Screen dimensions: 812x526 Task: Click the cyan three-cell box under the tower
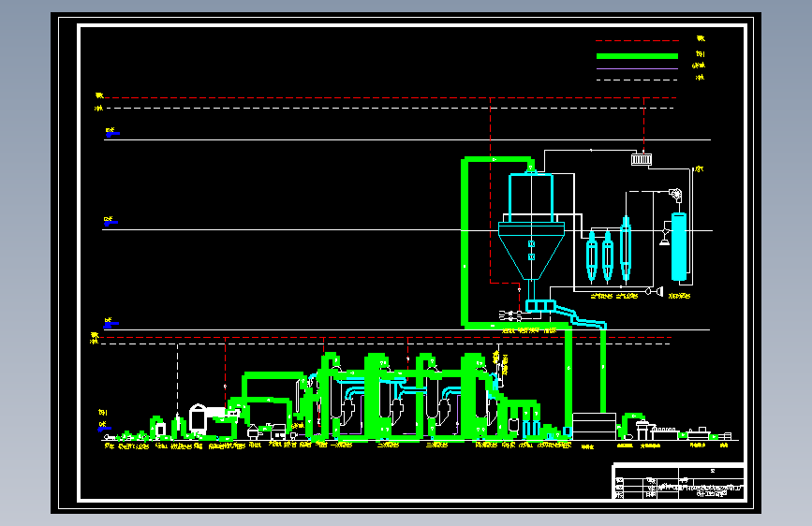(x=540, y=305)
